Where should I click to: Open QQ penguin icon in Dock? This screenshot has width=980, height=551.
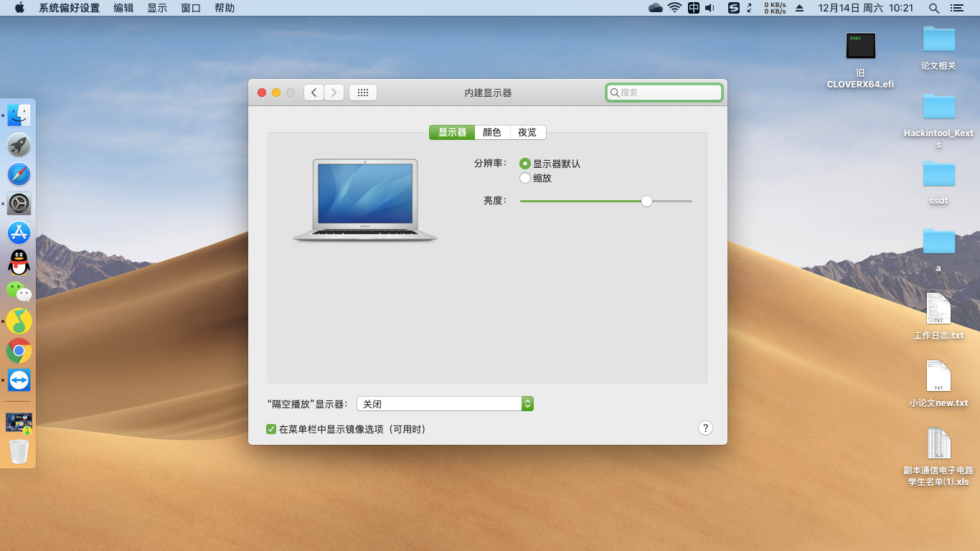[x=19, y=263]
